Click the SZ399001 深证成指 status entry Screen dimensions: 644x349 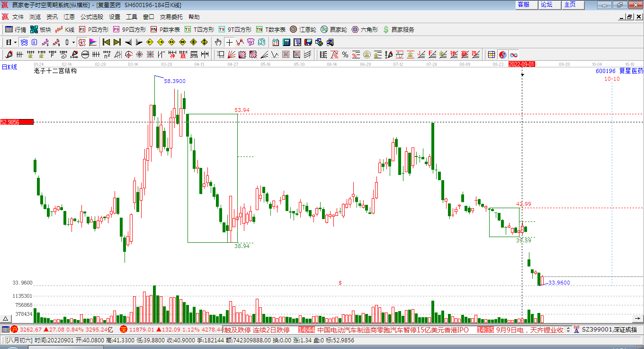click(x=609, y=330)
